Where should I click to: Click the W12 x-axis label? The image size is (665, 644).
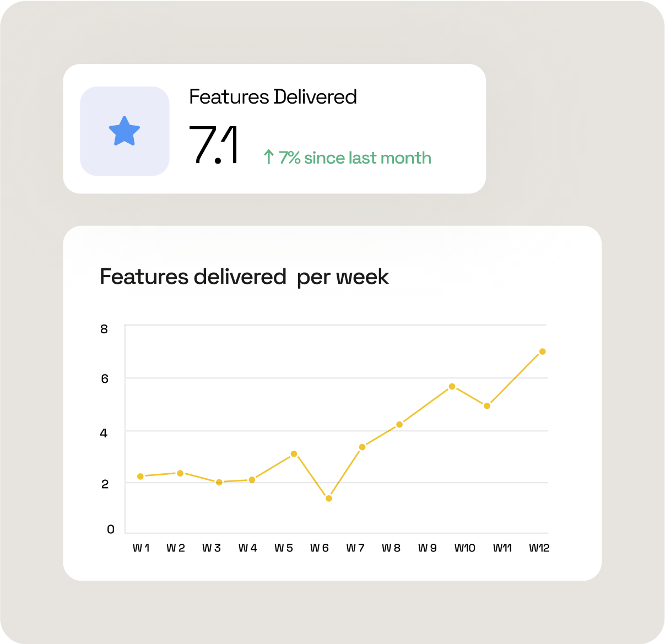tap(539, 548)
